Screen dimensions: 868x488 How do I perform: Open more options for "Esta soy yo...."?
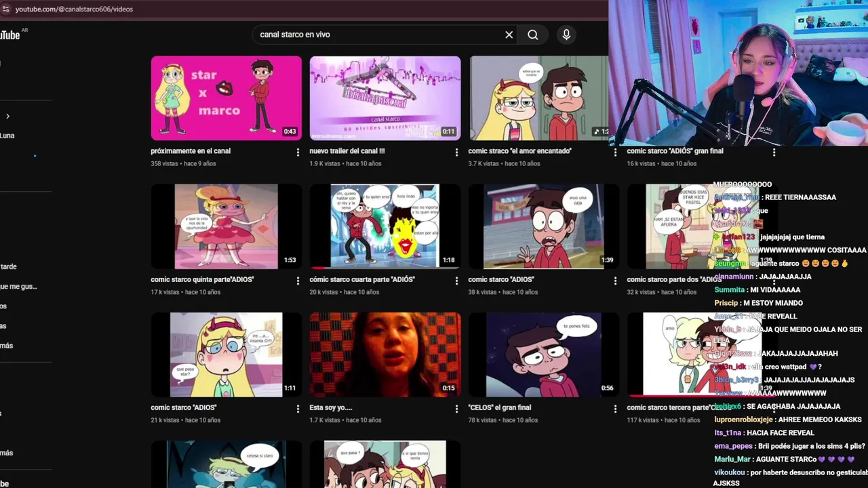456,409
